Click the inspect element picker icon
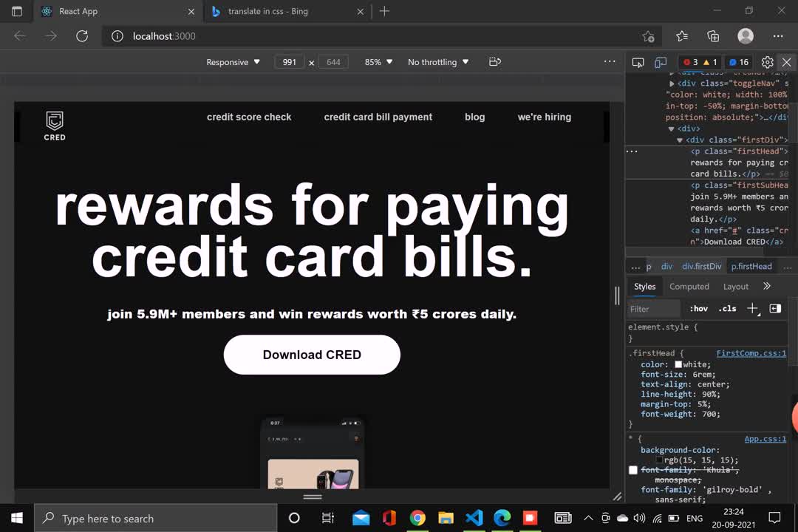 638,62
